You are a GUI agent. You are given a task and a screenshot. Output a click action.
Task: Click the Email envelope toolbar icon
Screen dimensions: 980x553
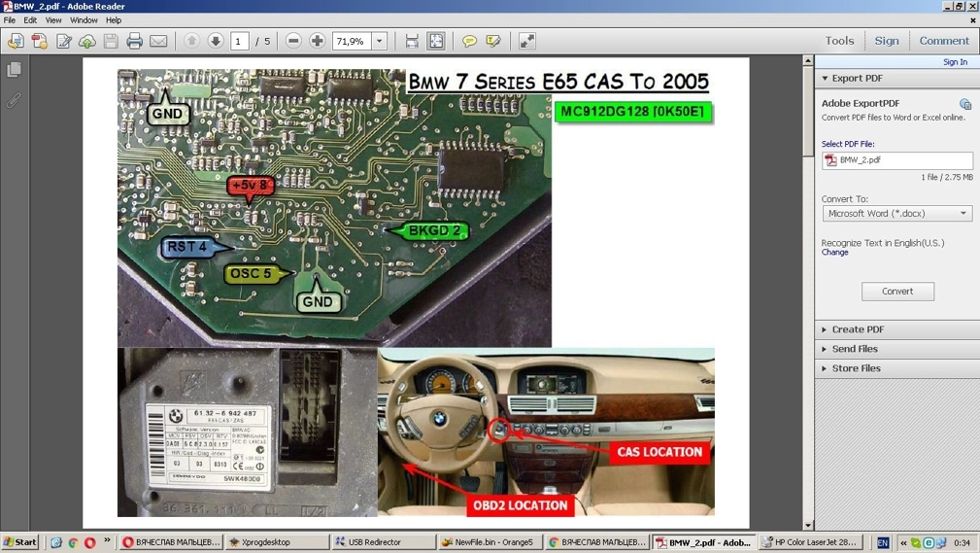158,41
